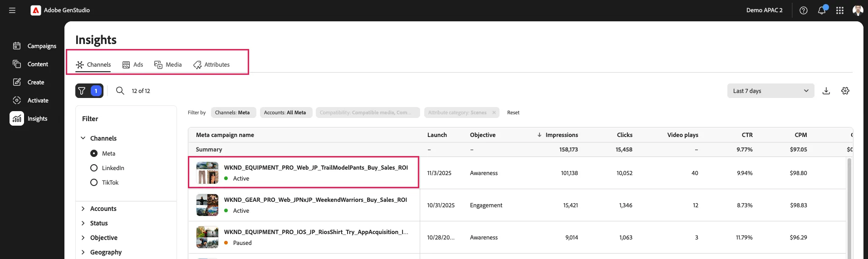Sort by Clicks column header
The width and height of the screenshot is (868, 259).
[624, 135]
